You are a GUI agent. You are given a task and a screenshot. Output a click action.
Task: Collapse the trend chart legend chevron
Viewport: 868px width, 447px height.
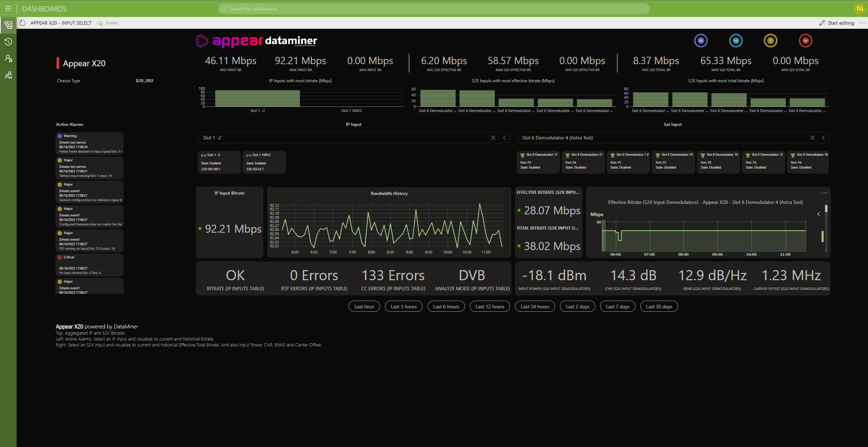coord(818,214)
